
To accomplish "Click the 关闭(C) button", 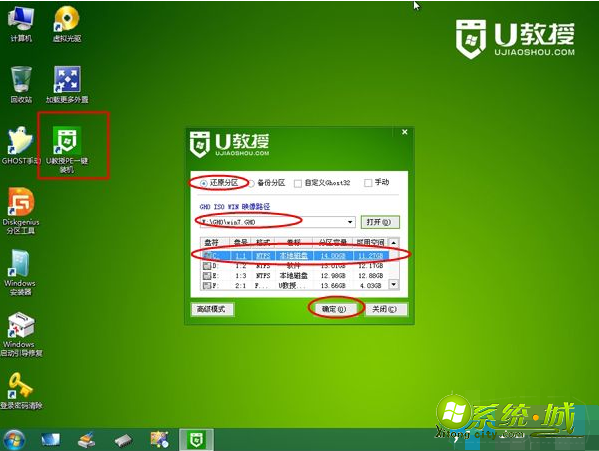I will tap(386, 309).
